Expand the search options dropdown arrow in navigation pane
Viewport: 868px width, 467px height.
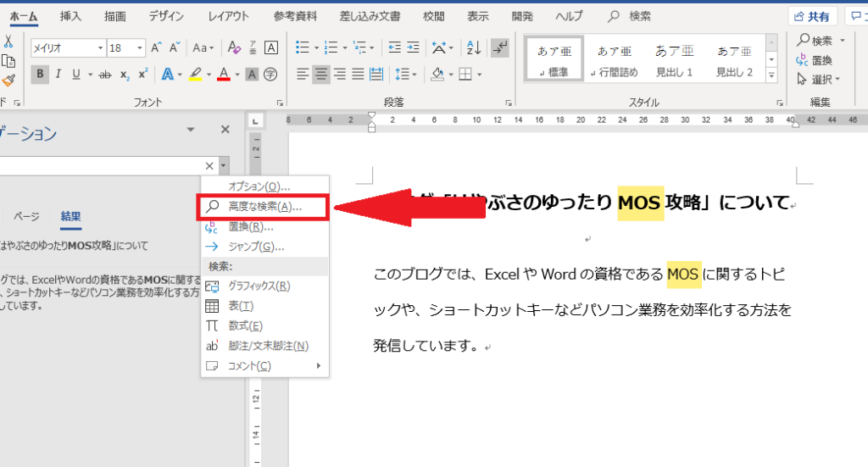click(x=223, y=165)
